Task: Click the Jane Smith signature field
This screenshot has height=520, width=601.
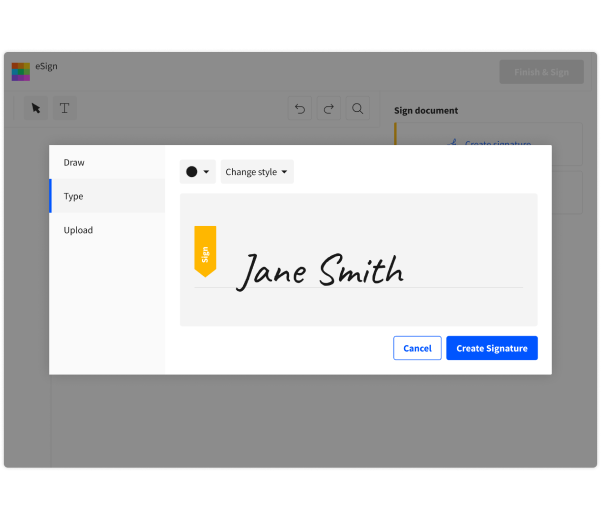Action: point(320,270)
